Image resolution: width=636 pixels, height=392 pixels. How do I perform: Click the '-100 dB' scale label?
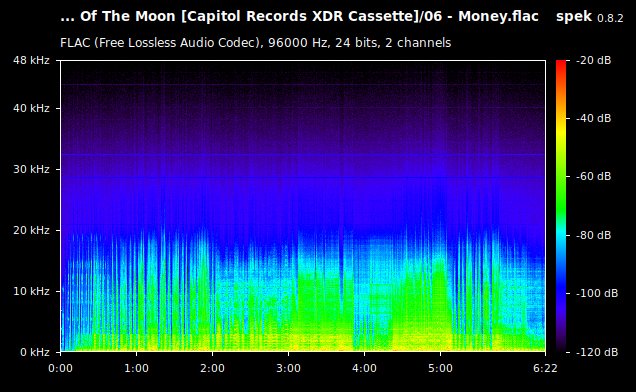coord(597,293)
